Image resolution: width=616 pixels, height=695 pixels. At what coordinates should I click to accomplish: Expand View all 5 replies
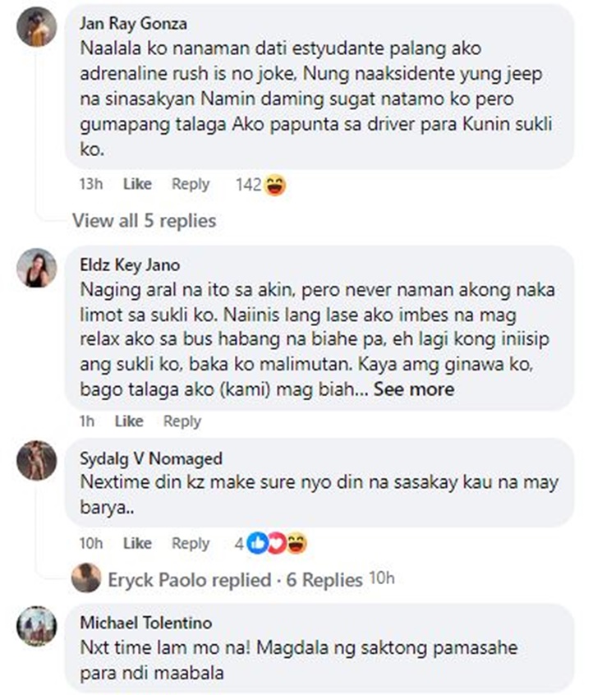coord(144,221)
